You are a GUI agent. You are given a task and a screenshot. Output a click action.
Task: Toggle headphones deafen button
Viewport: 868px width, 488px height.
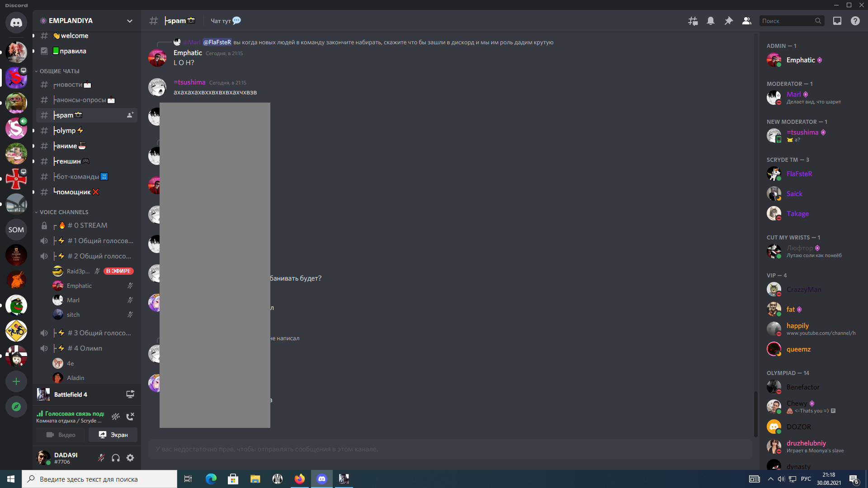[x=116, y=458]
